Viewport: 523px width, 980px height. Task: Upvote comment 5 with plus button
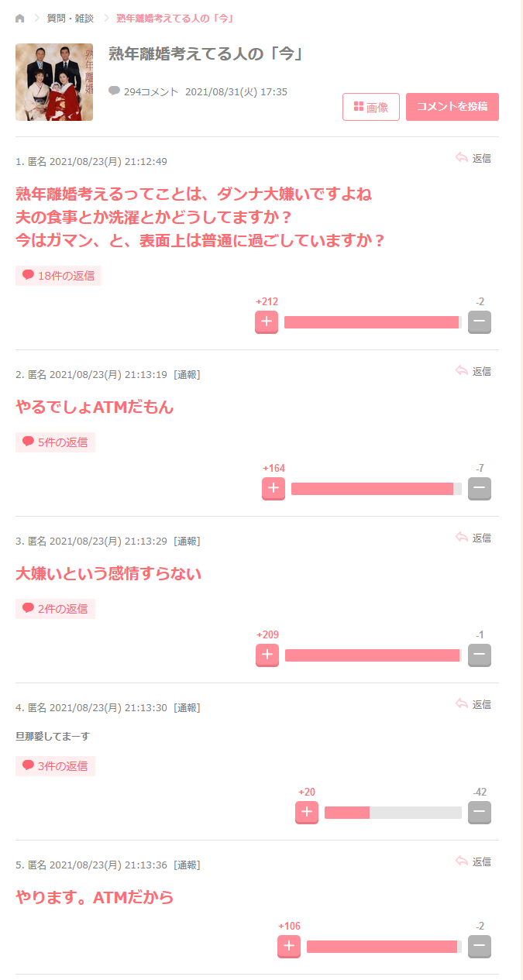tap(289, 947)
